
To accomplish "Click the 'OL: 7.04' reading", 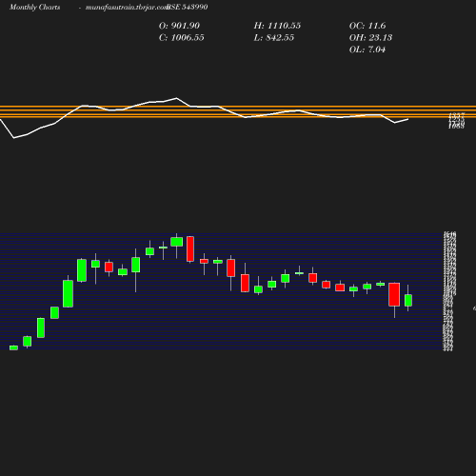I will (367, 50).
